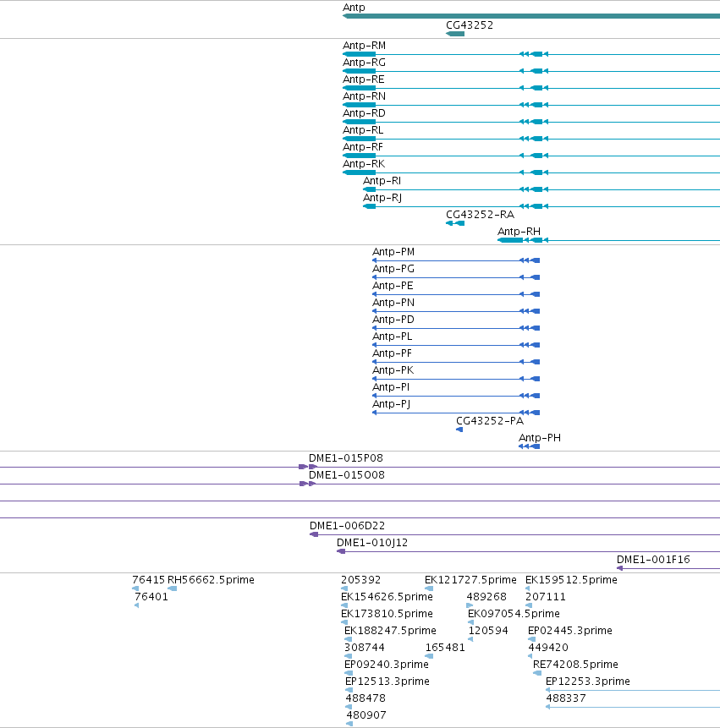Select the Antp-PH protein feature
Screen dimensions: 720x728
(x=529, y=446)
